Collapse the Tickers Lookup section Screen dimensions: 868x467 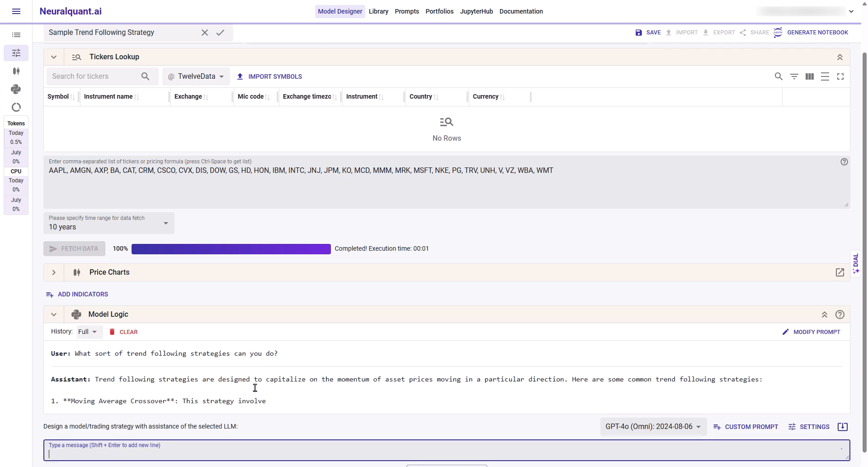click(54, 57)
